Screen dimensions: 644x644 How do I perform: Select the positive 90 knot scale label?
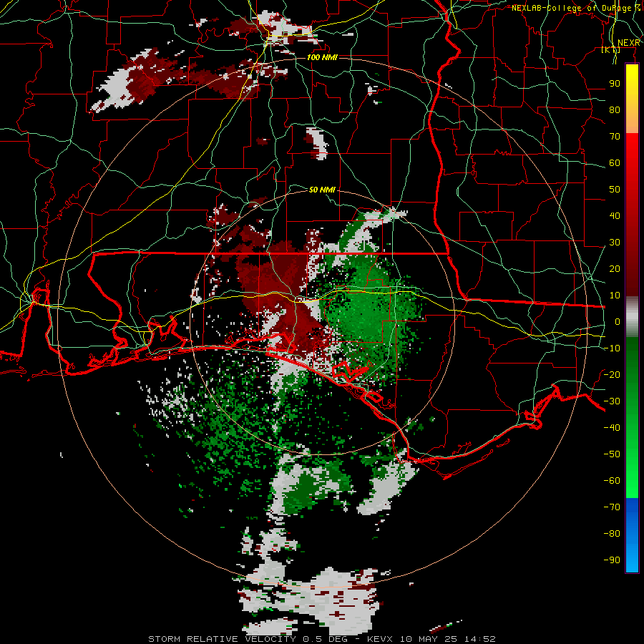[x=615, y=84]
